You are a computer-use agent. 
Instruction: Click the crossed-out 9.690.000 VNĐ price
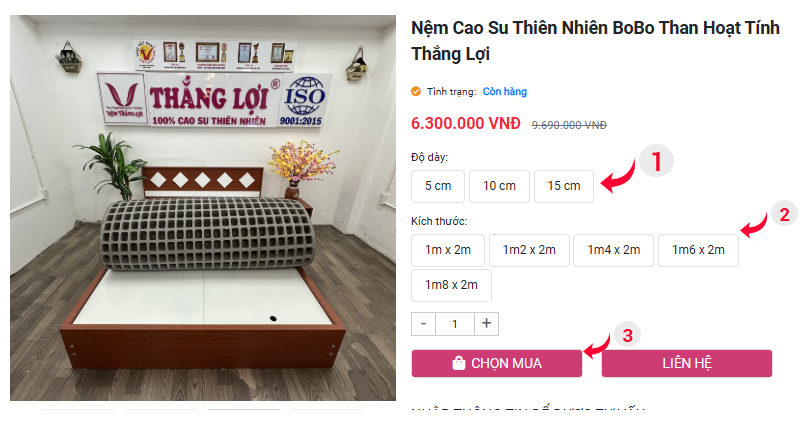[x=569, y=125]
